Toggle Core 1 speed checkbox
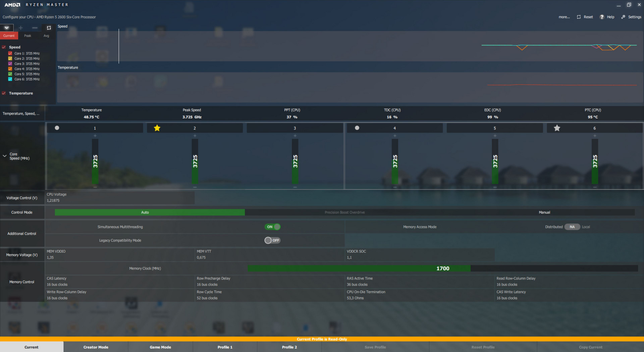Screen dimensions: 644x352 [x=10, y=53]
